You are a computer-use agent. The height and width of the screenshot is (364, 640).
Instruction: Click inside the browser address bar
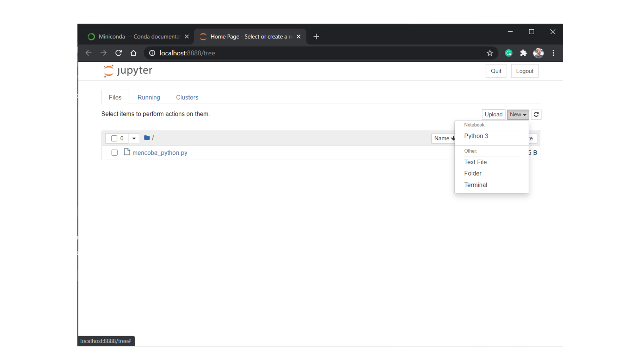pyautogui.click(x=247, y=53)
